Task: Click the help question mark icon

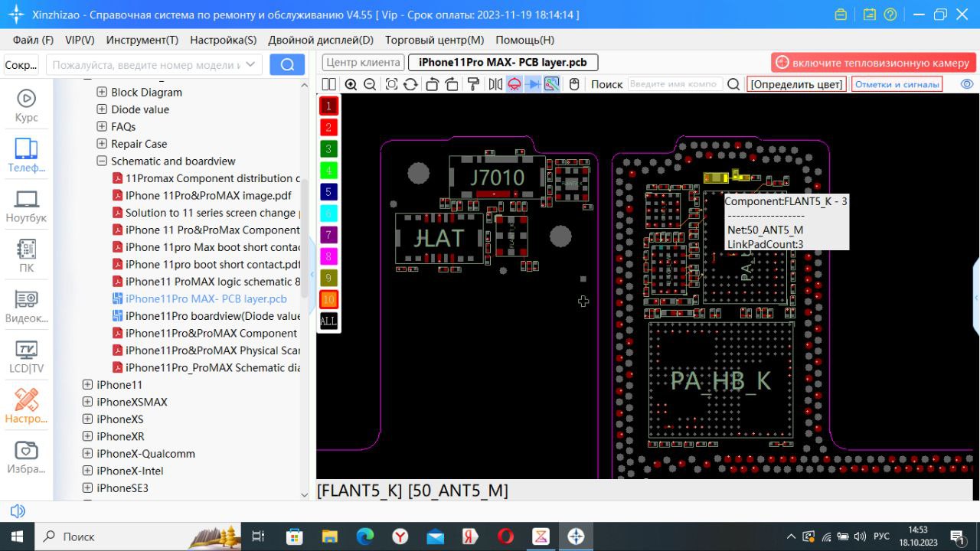Action: click(x=890, y=15)
